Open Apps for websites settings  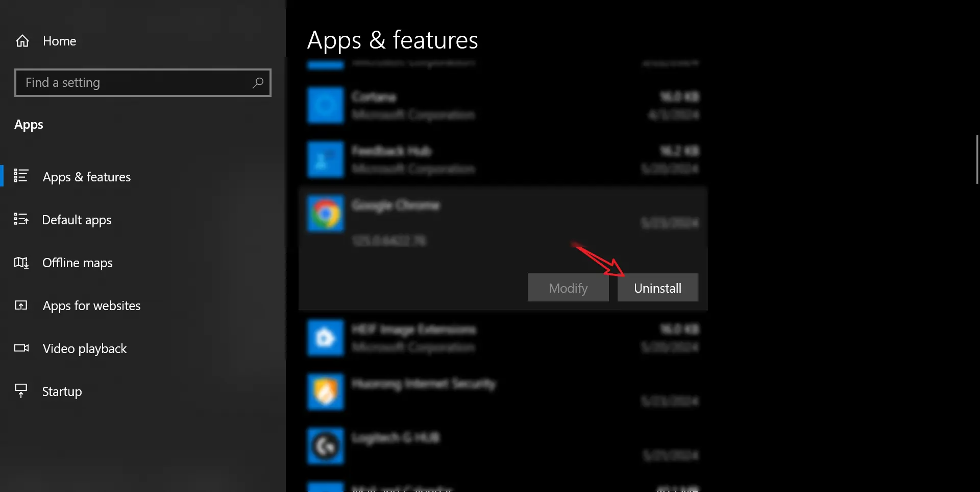(92, 306)
